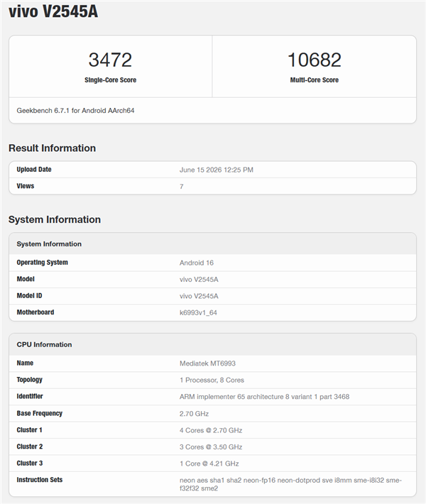Click the Upload Date label
The width and height of the screenshot is (426, 504).
pos(34,170)
